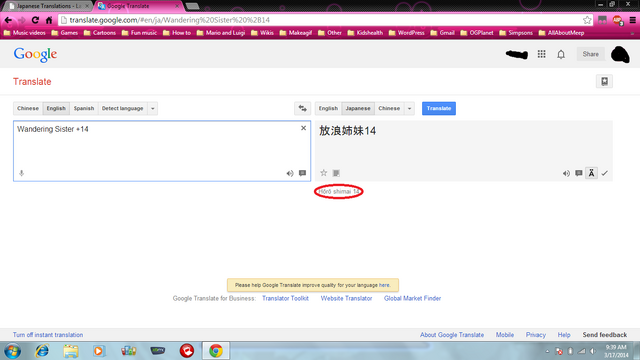Open the WordPress bookmark folder
The image size is (640, 360).
pyautogui.click(x=407, y=33)
